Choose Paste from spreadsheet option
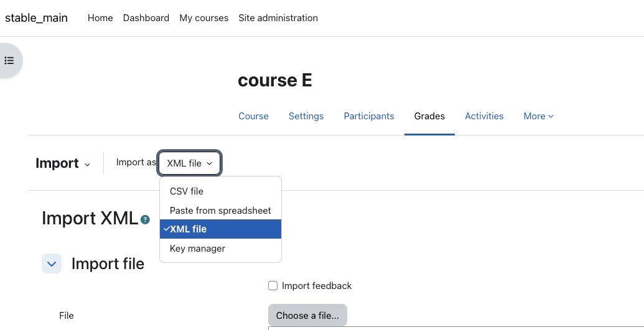 (220, 211)
